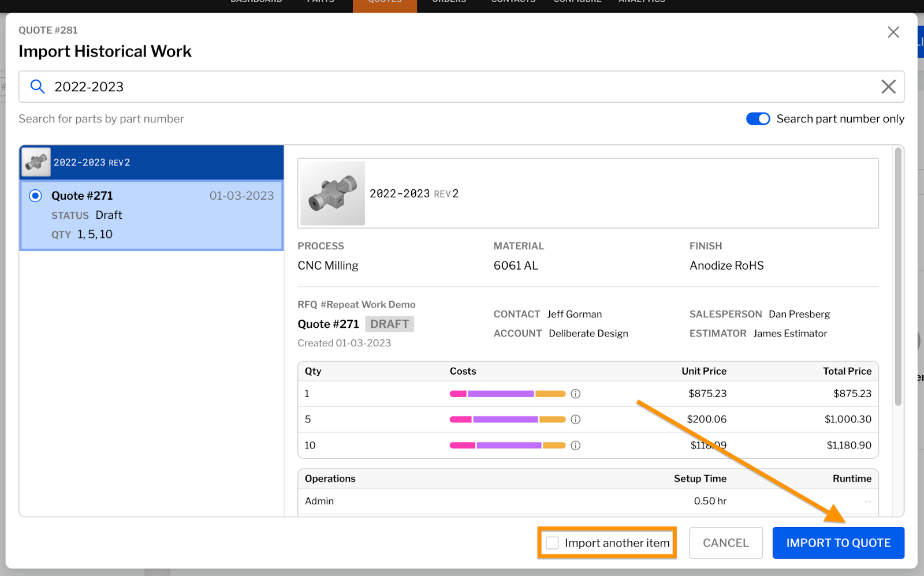Click the 6061 AL material value
The height and width of the screenshot is (576, 924).
coord(516,265)
